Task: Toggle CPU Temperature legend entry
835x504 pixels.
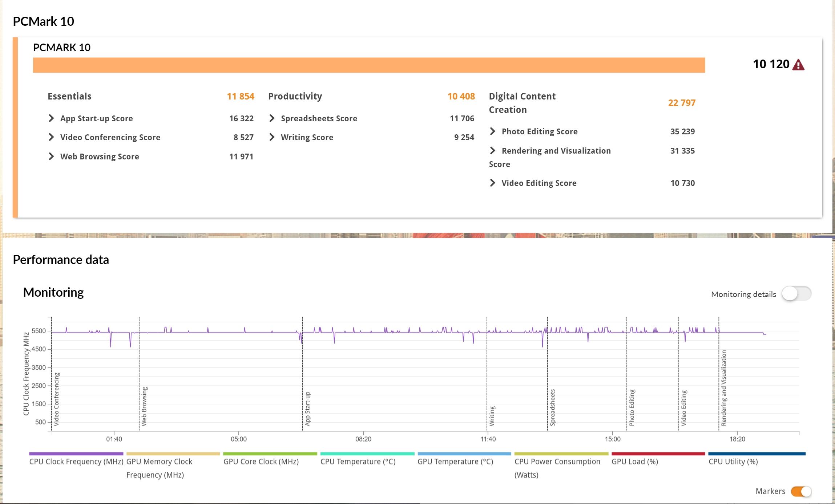Action: (x=367, y=459)
